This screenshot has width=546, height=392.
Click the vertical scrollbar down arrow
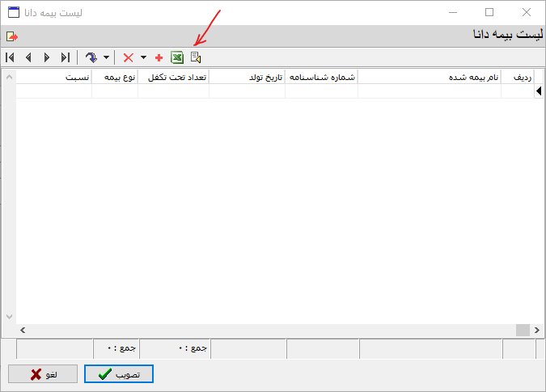(x=10, y=317)
